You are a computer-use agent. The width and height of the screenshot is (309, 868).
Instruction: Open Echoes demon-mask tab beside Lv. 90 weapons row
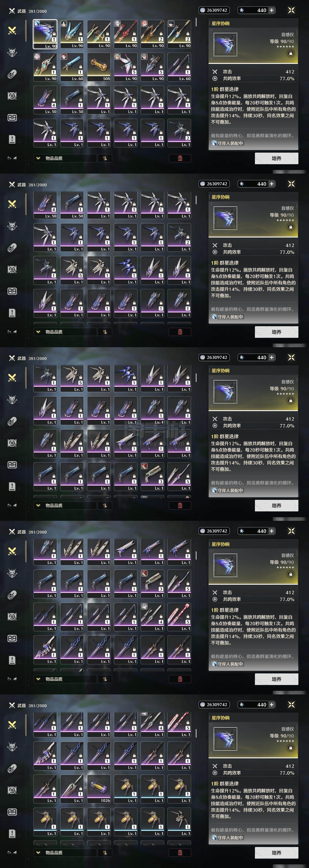12,52
